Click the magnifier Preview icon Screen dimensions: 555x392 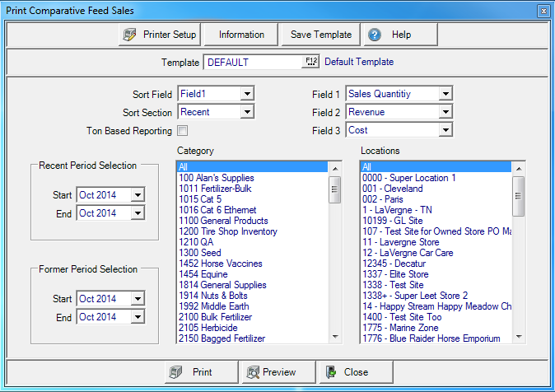point(250,372)
